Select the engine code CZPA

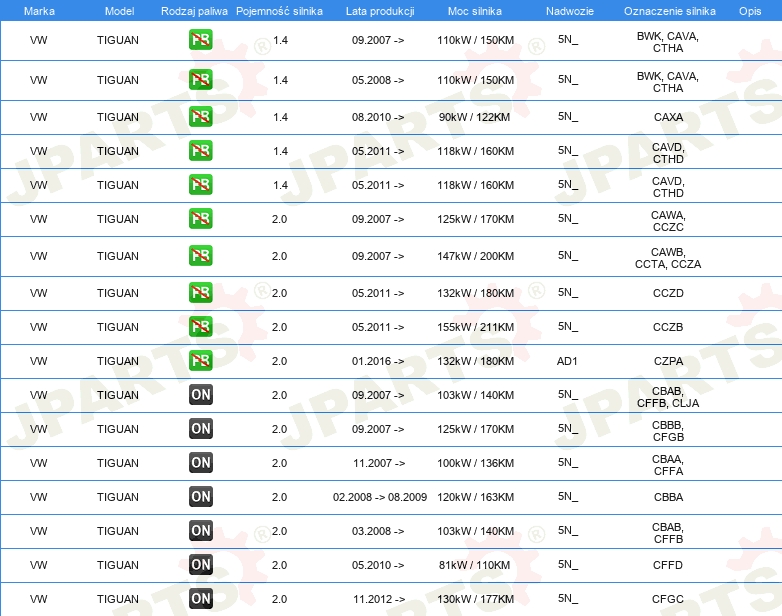668,361
